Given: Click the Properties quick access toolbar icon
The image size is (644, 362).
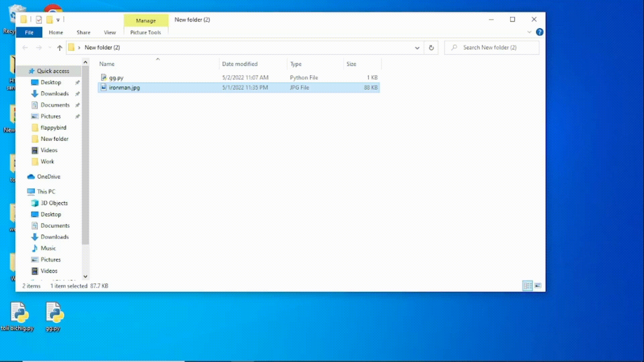Looking at the screenshot, I should coord(39,20).
